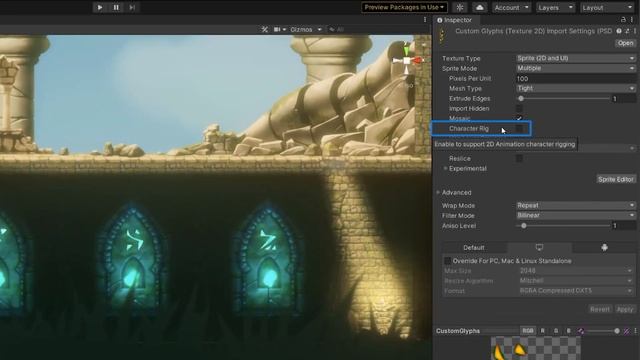Toggle the R channel preview button
The height and width of the screenshot is (360, 640).
(542, 331)
